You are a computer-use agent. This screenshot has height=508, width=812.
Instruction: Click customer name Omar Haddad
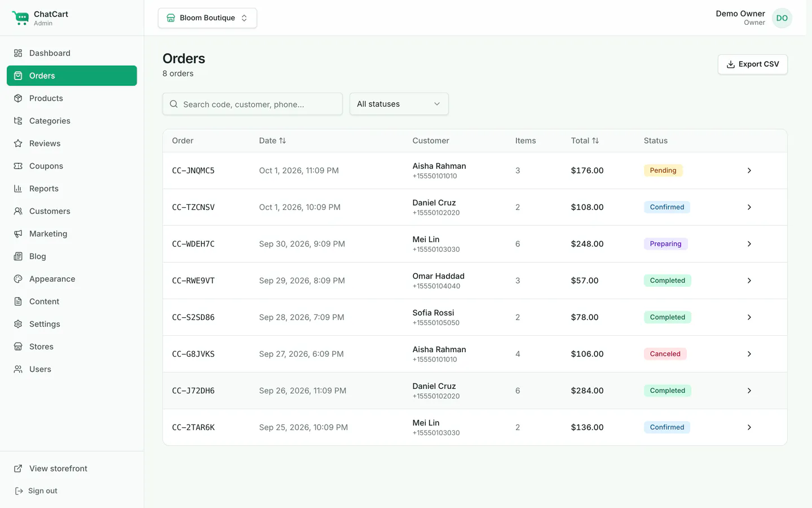point(438,276)
